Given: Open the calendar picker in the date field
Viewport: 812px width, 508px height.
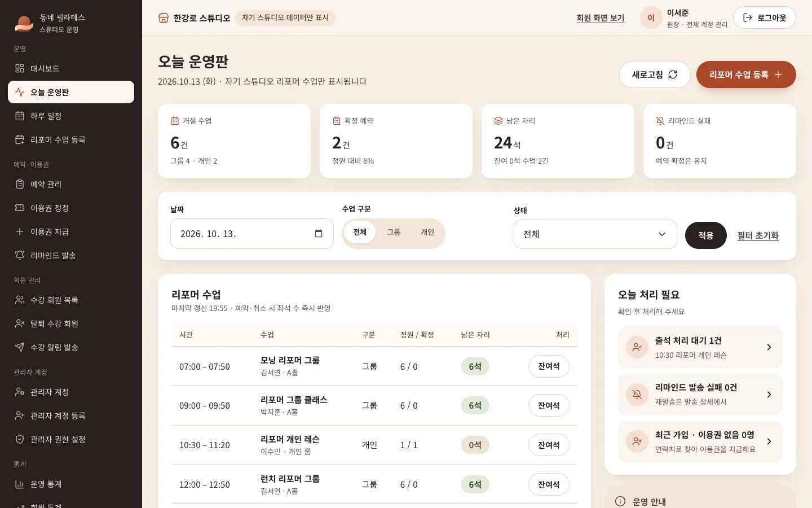Looking at the screenshot, I should tap(319, 234).
